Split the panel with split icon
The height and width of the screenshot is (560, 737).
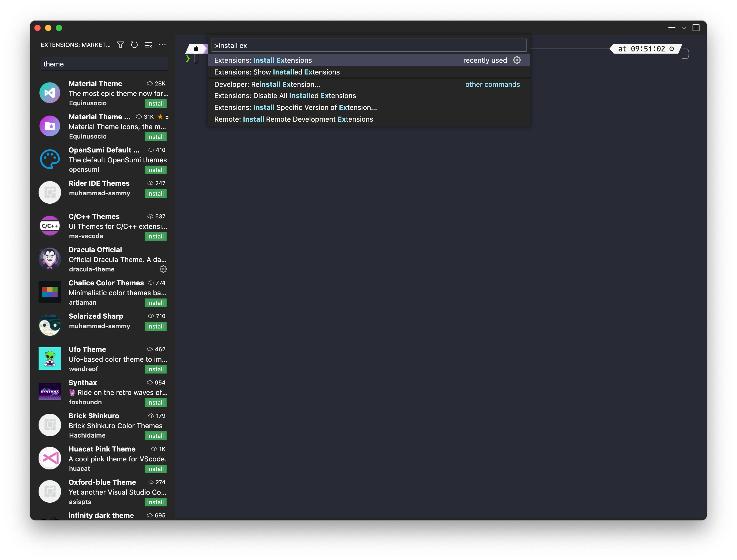coord(696,28)
